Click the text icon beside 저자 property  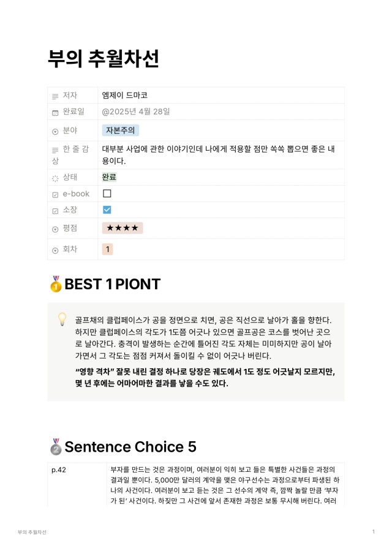pyautogui.click(x=55, y=96)
